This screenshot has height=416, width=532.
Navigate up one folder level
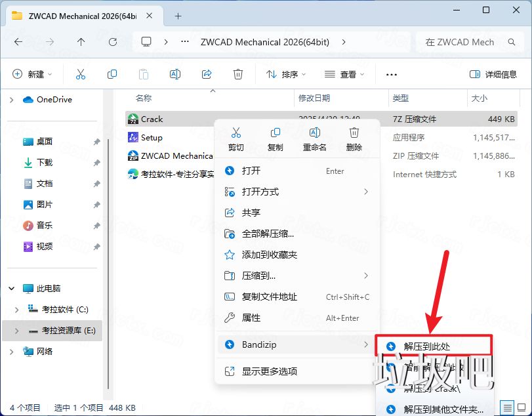pos(81,42)
